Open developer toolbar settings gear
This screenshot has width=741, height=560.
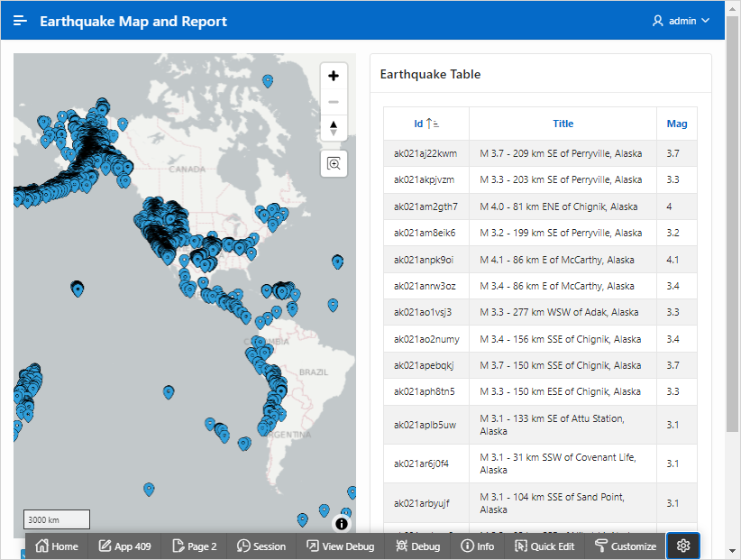click(682, 546)
